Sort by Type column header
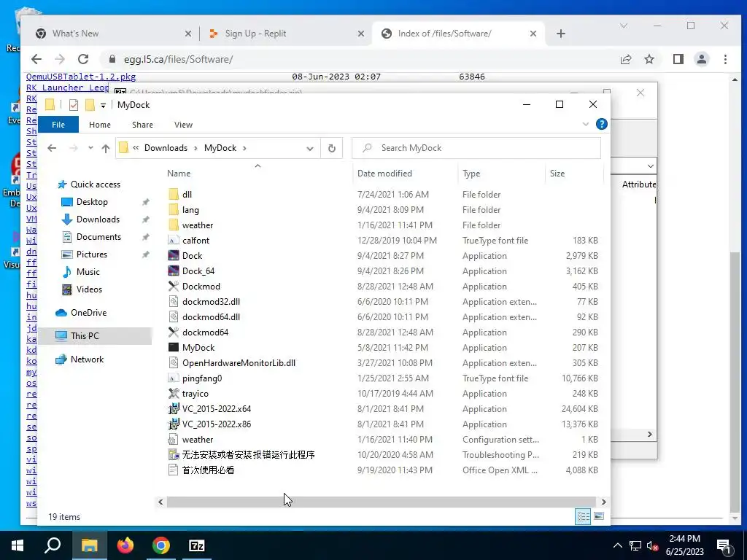This screenshot has width=747, height=560. click(471, 174)
